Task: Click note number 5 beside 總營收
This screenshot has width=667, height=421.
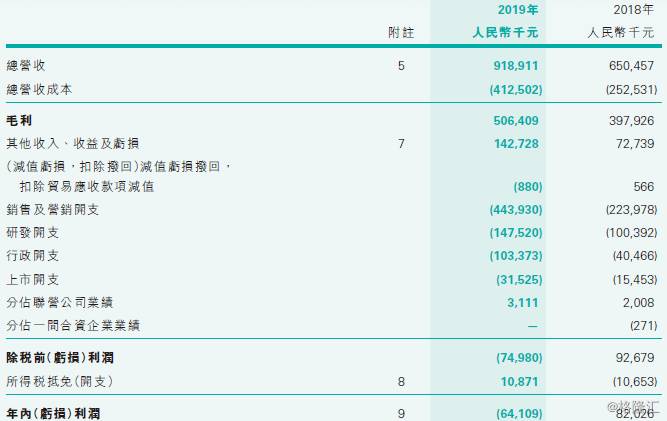Action: (401, 65)
